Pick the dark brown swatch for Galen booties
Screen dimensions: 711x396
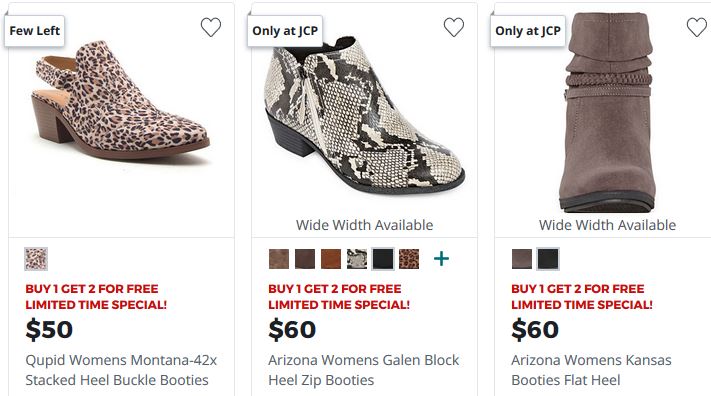[305, 259]
